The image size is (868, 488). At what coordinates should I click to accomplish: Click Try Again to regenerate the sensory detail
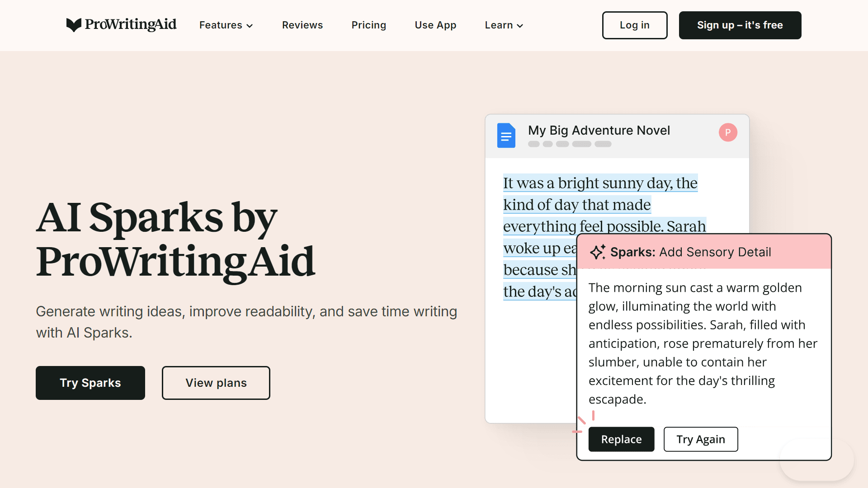pos(700,439)
